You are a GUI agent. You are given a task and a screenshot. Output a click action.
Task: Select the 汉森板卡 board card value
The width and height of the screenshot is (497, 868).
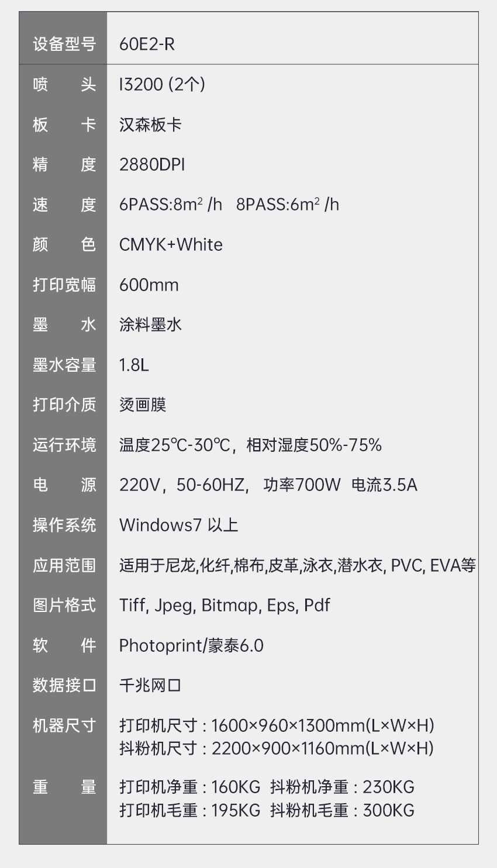[150, 125]
